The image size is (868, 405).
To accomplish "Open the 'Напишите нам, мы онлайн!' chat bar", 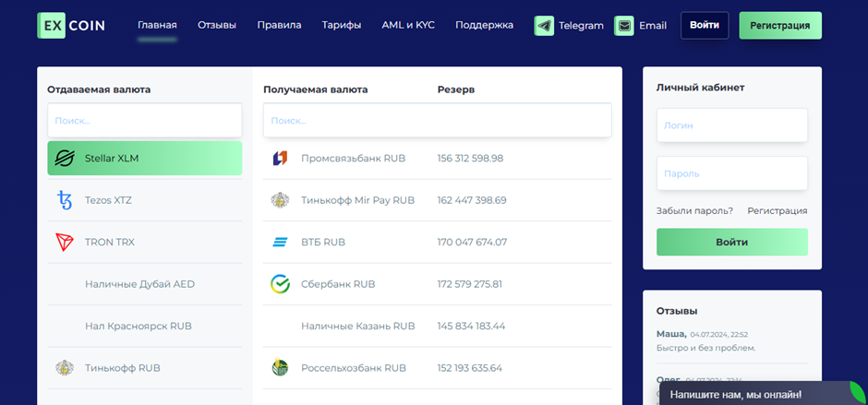I will pyautogui.click(x=764, y=393).
